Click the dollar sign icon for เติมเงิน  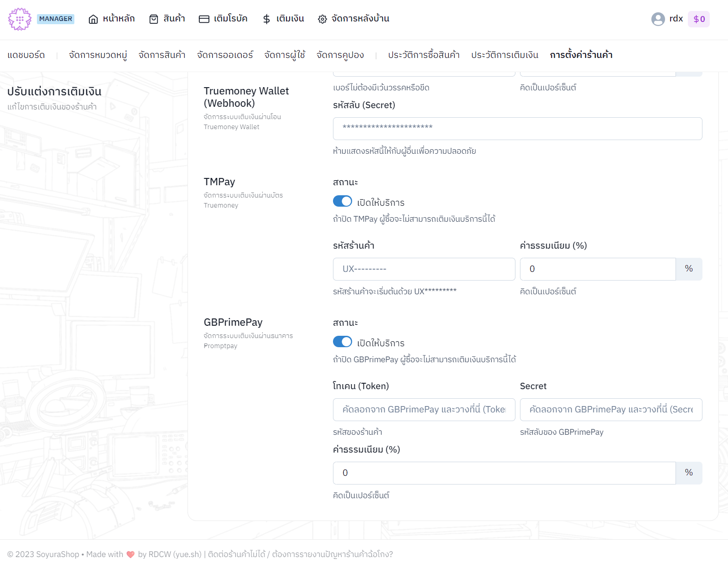point(266,19)
